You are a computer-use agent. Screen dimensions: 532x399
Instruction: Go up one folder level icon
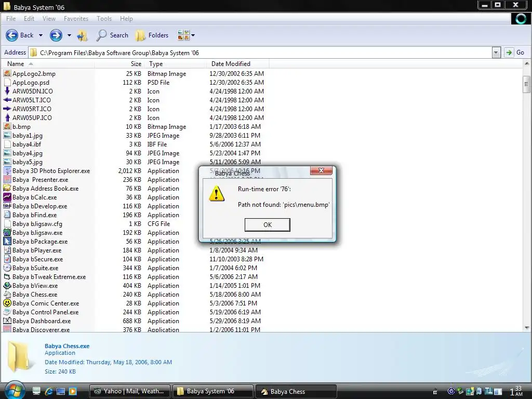tap(82, 35)
